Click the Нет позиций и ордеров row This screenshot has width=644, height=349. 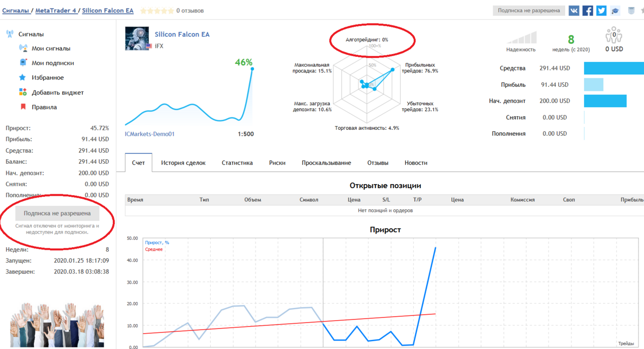coord(384,211)
